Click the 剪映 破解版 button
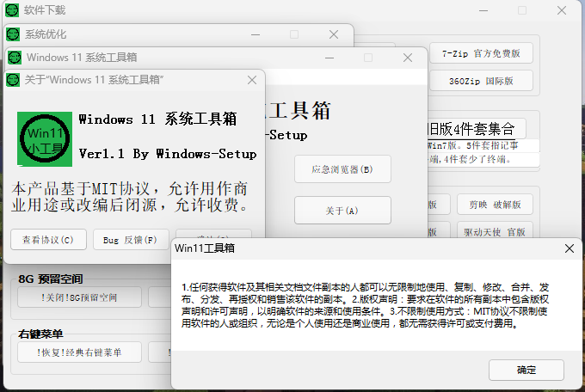 [495, 205]
